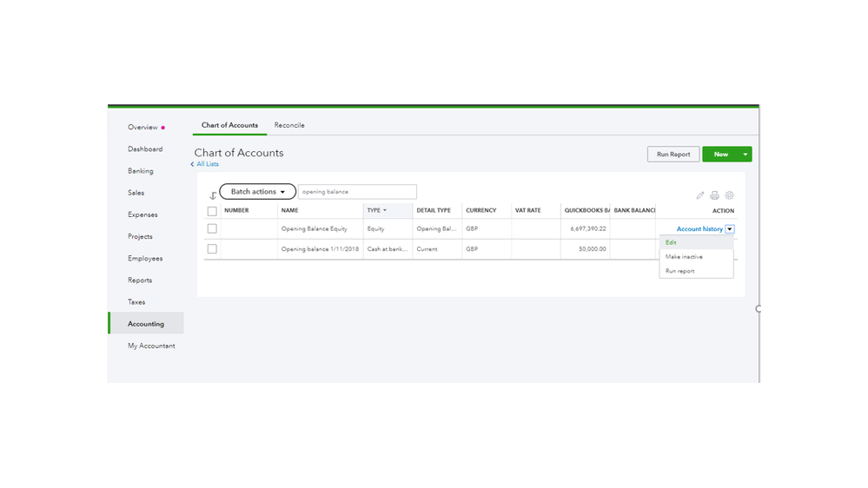
Task: Click the account filter search field
Action: coord(357,192)
